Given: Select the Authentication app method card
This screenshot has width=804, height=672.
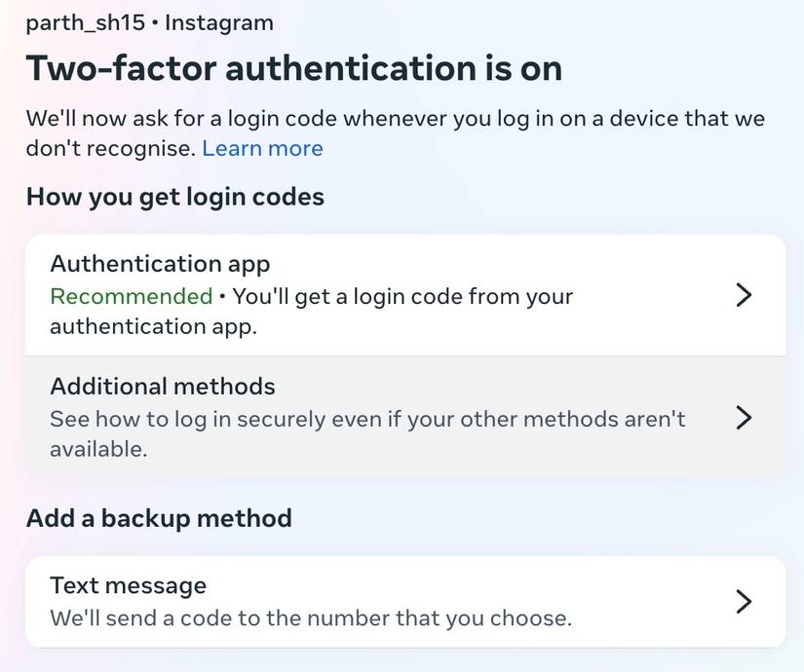Looking at the screenshot, I should pos(390,292).
